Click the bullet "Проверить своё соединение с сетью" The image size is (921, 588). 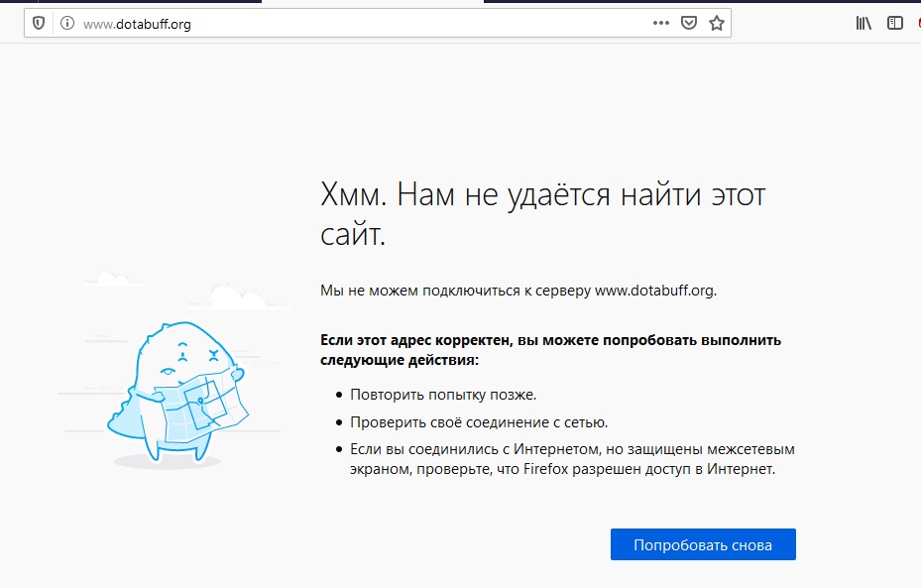pyautogui.click(x=479, y=421)
